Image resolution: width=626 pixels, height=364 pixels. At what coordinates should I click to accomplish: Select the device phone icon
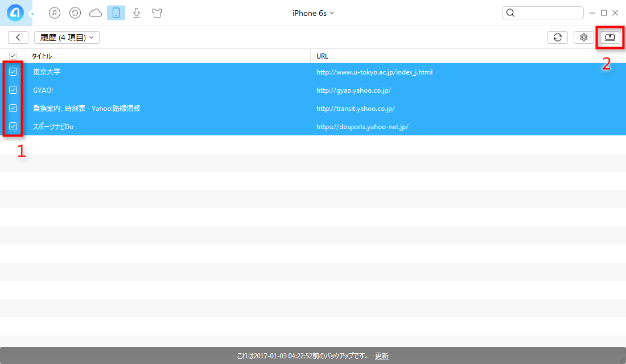coord(116,13)
